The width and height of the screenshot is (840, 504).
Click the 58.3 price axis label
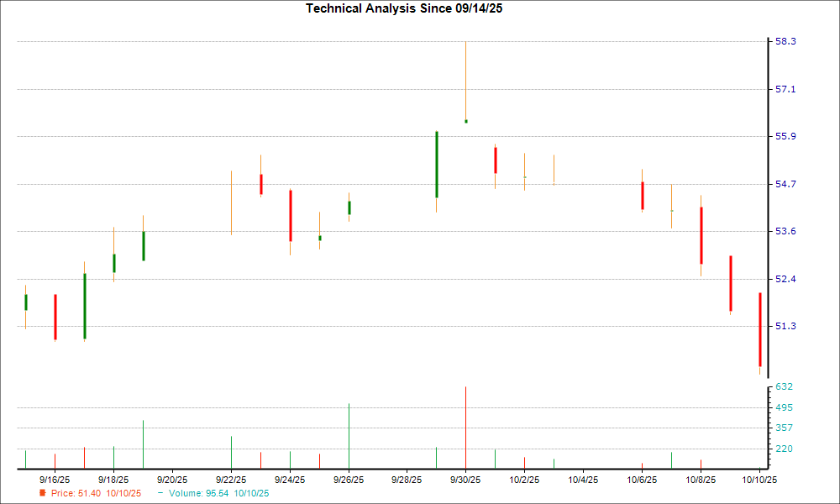[788, 42]
